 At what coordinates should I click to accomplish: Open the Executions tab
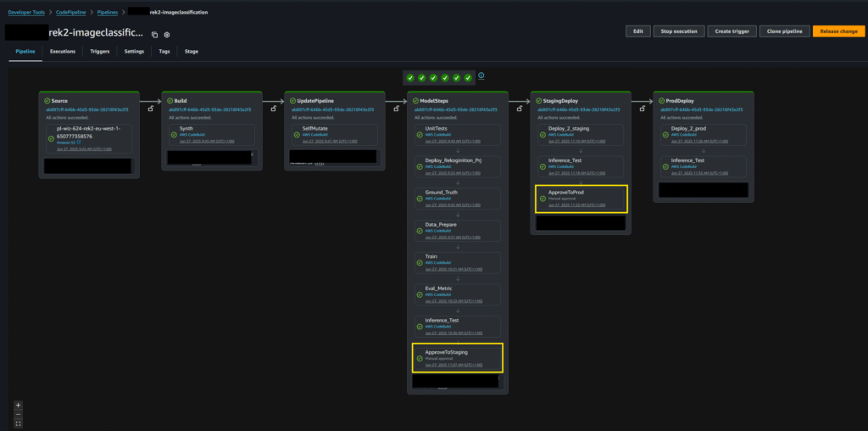(62, 52)
